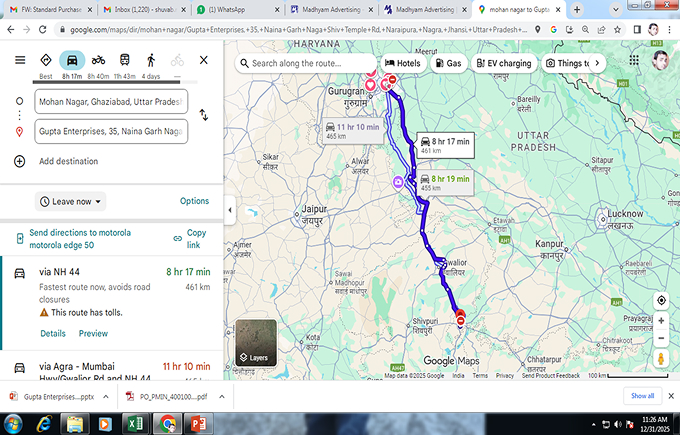
Task: Close the downloads bar
Action: [671, 396]
